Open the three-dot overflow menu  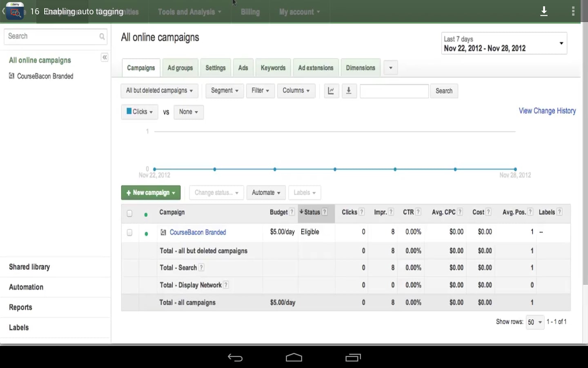tap(573, 11)
